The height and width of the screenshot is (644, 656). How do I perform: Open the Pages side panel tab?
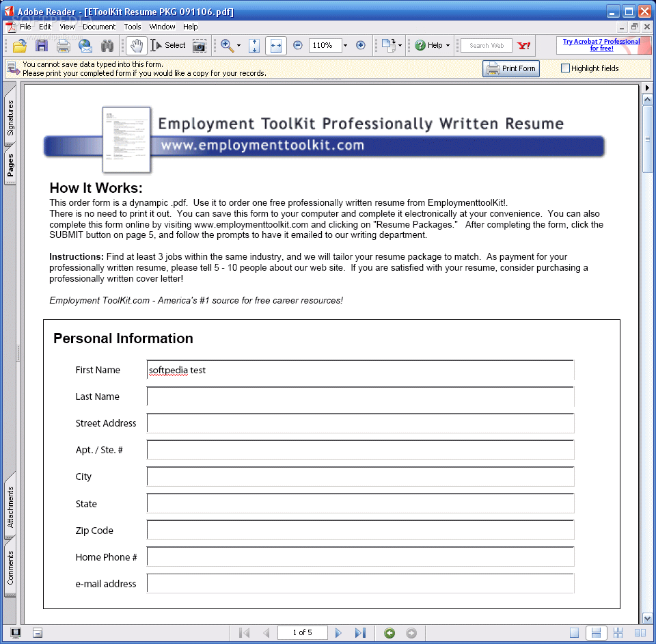[x=10, y=165]
